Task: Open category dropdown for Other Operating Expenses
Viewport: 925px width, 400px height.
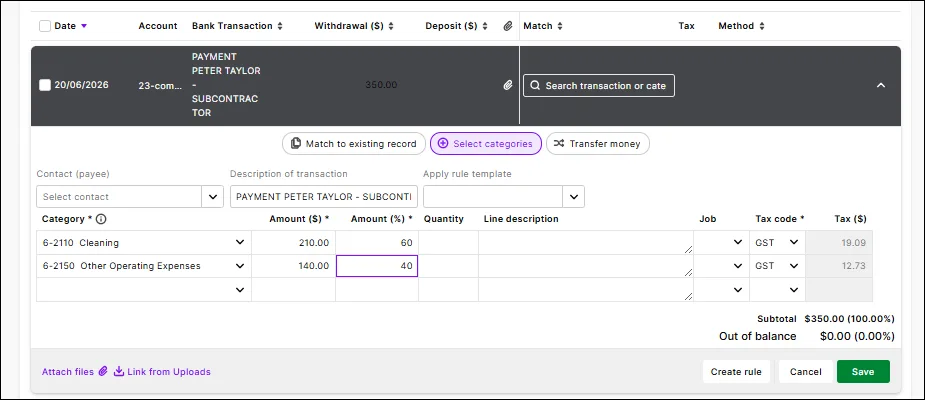Action: click(240, 266)
